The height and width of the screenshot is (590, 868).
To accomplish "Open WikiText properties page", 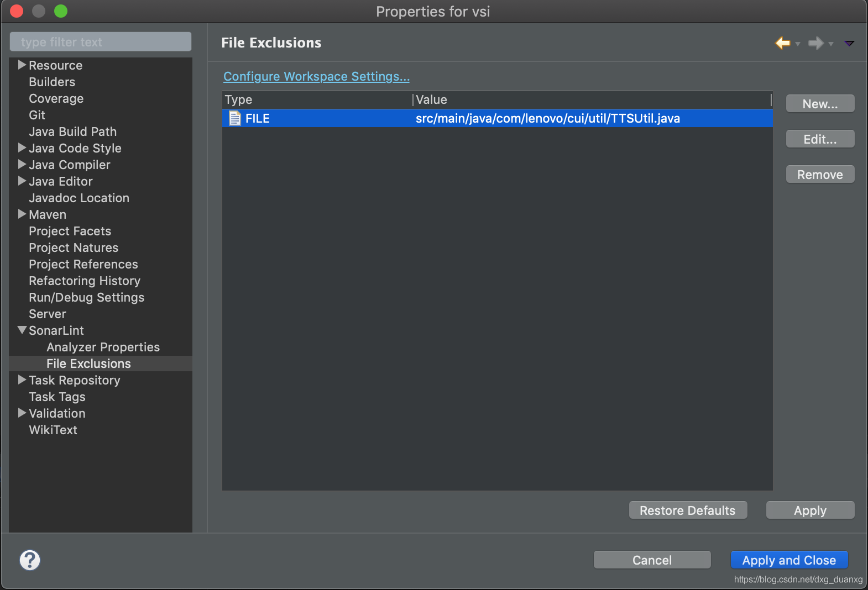I will (53, 430).
